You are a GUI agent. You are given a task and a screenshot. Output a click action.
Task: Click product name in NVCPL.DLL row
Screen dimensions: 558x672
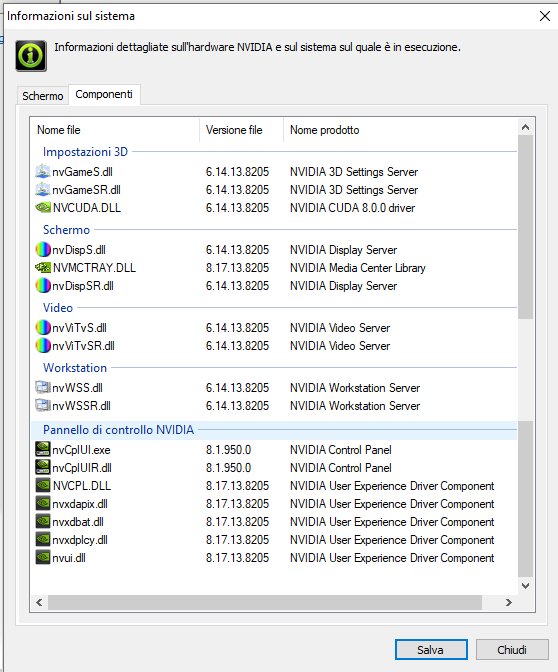pos(392,486)
